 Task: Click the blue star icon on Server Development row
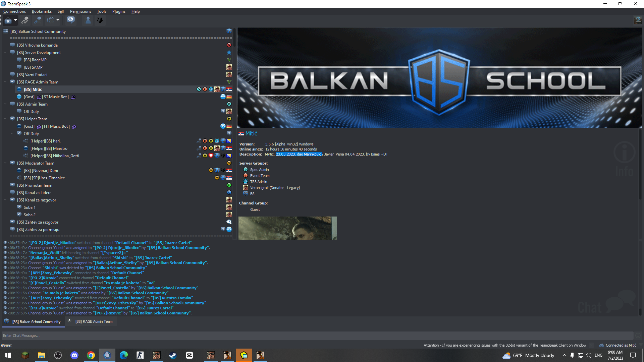click(x=229, y=52)
